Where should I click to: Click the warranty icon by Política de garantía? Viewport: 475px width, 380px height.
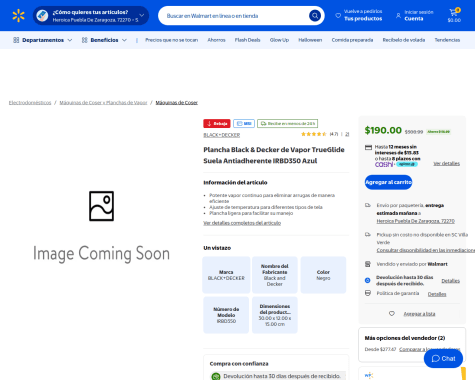point(368,293)
